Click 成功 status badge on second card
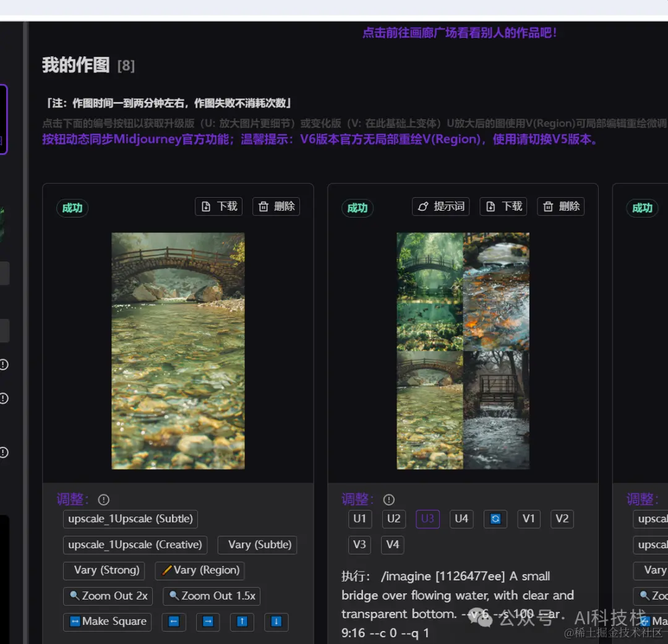 pyautogui.click(x=358, y=208)
